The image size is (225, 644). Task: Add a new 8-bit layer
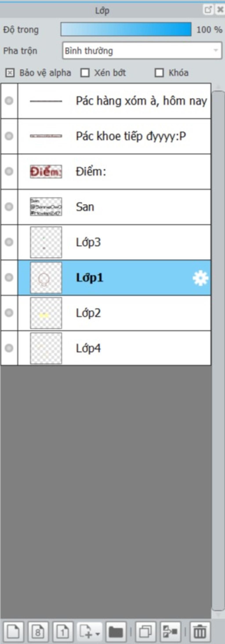38,632
